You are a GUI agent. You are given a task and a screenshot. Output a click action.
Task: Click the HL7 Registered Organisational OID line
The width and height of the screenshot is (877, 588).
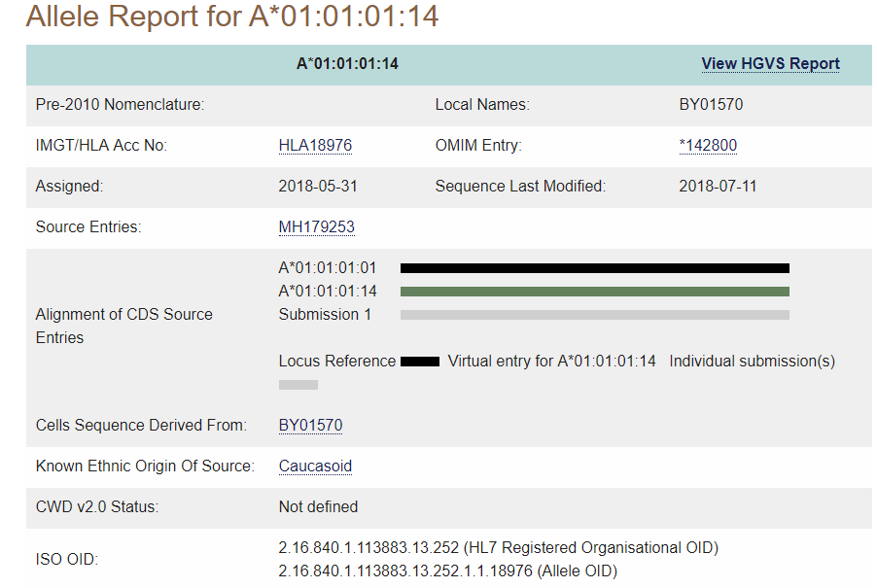498,548
